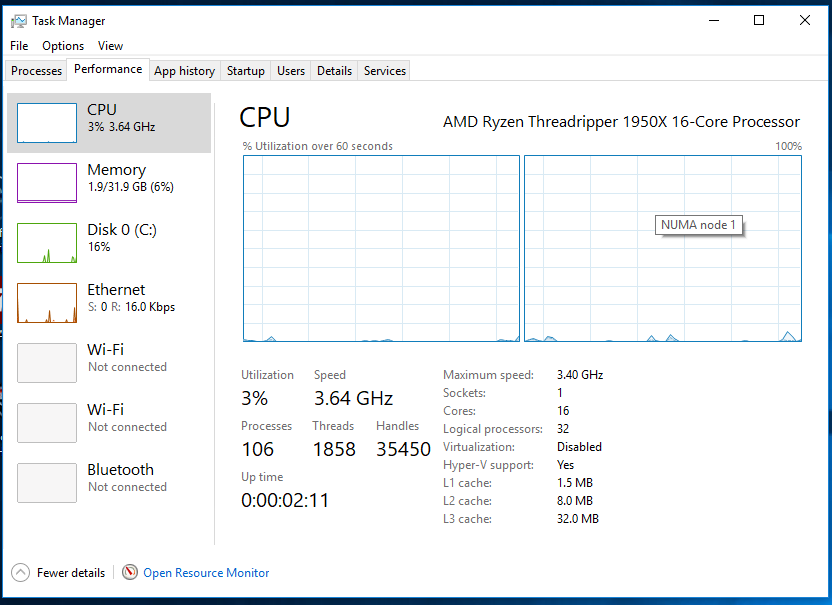Image resolution: width=832 pixels, height=605 pixels.
Task: Click the Utilization value 3%
Action: [x=254, y=398]
